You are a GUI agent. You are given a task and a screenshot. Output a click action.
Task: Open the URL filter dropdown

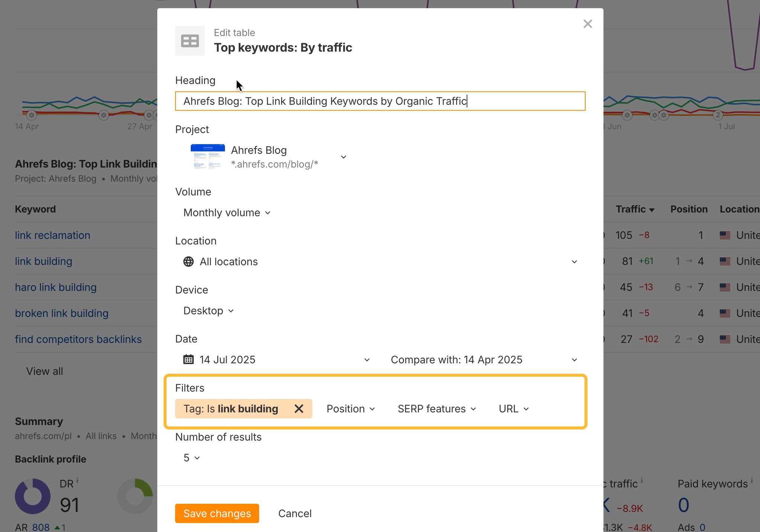513,409
